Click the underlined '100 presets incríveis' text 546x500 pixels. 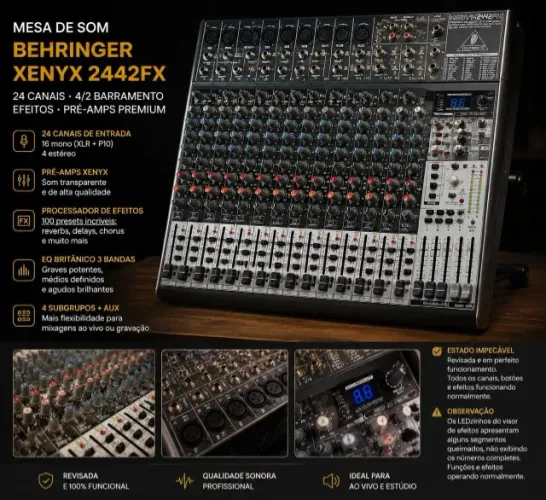79,221
